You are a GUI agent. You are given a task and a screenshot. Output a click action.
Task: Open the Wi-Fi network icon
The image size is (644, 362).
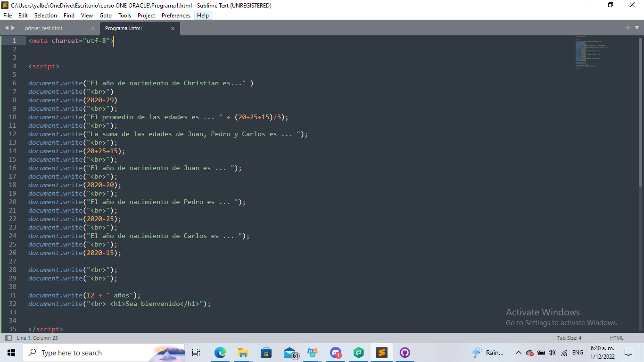coord(564,353)
